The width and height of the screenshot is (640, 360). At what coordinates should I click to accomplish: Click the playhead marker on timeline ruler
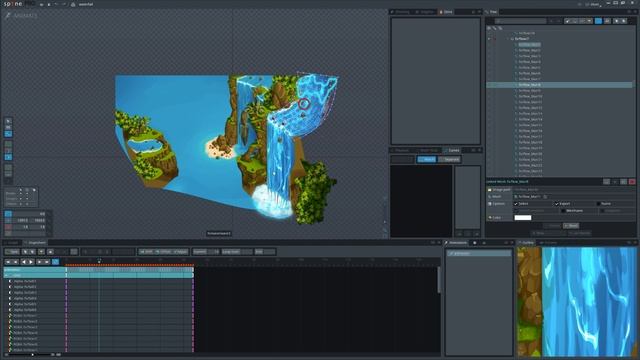pyautogui.click(x=99, y=260)
